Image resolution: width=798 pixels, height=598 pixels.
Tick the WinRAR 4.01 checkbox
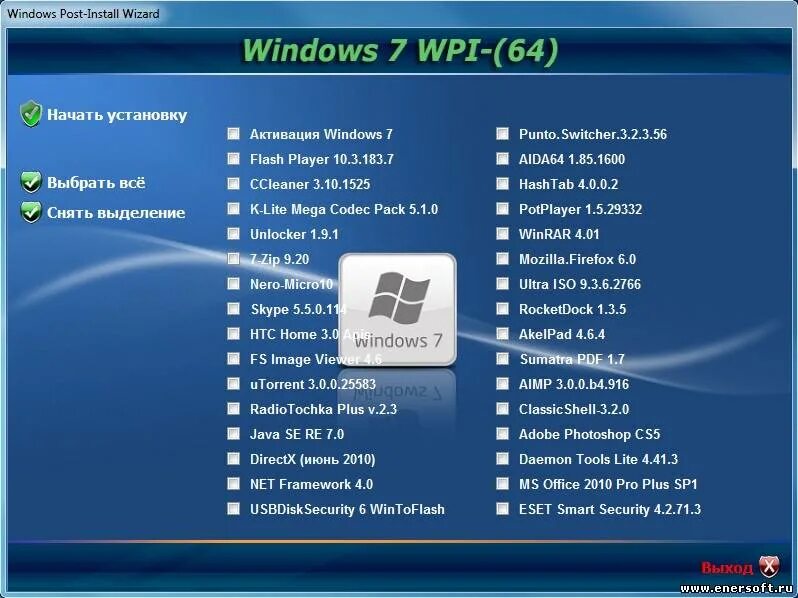502,234
